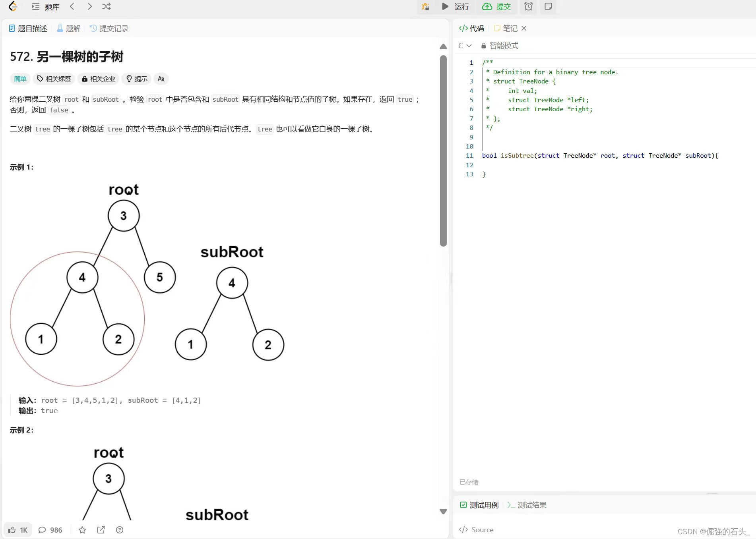Go to the next problem arrow

pyautogui.click(x=90, y=6)
